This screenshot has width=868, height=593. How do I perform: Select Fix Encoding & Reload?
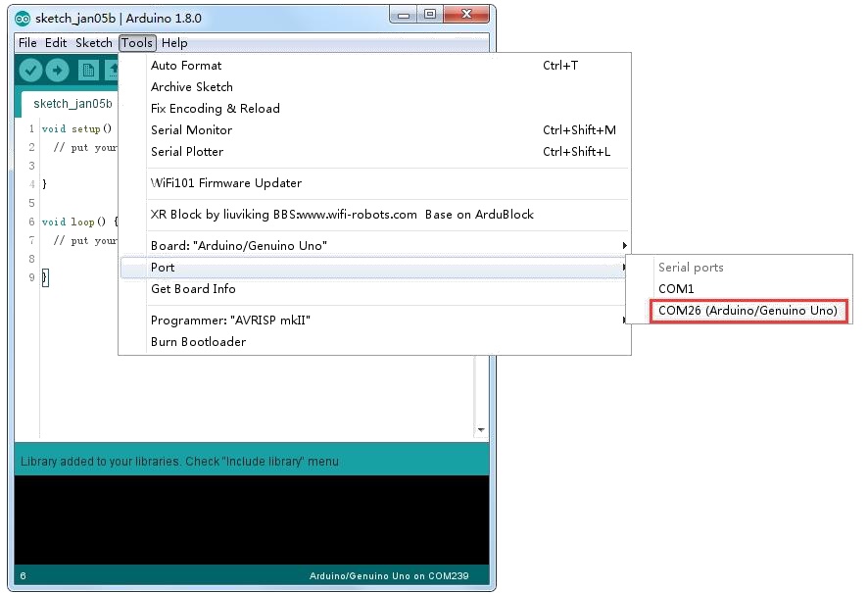(x=375, y=109)
